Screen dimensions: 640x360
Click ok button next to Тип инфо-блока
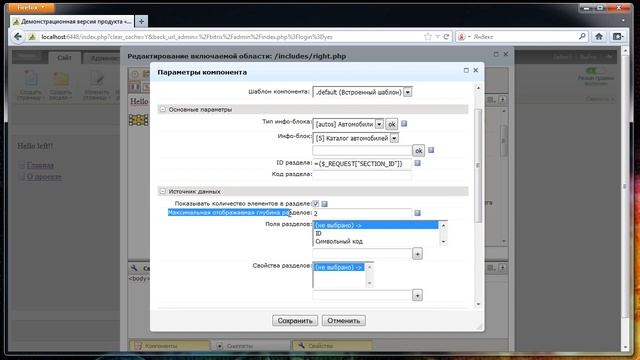point(391,124)
